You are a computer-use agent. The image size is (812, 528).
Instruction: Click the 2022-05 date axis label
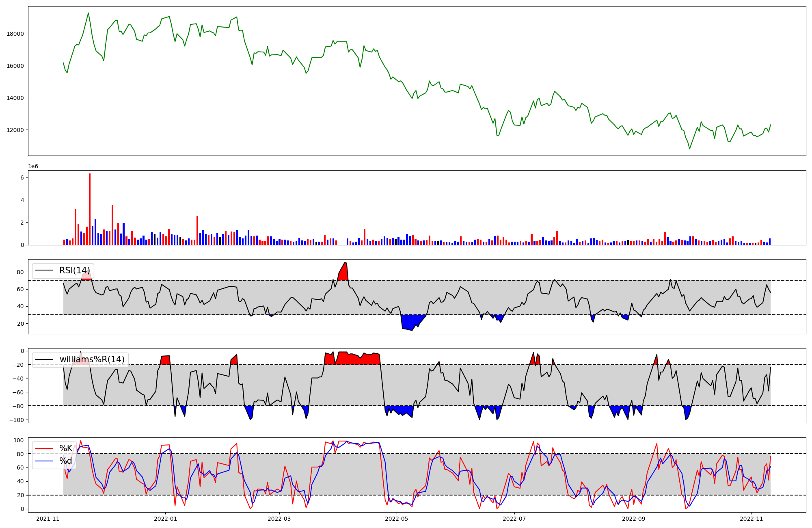[396, 519]
